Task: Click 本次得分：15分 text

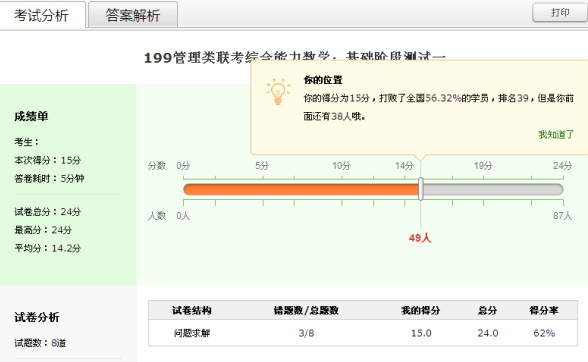Action: click(x=48, y=160)
